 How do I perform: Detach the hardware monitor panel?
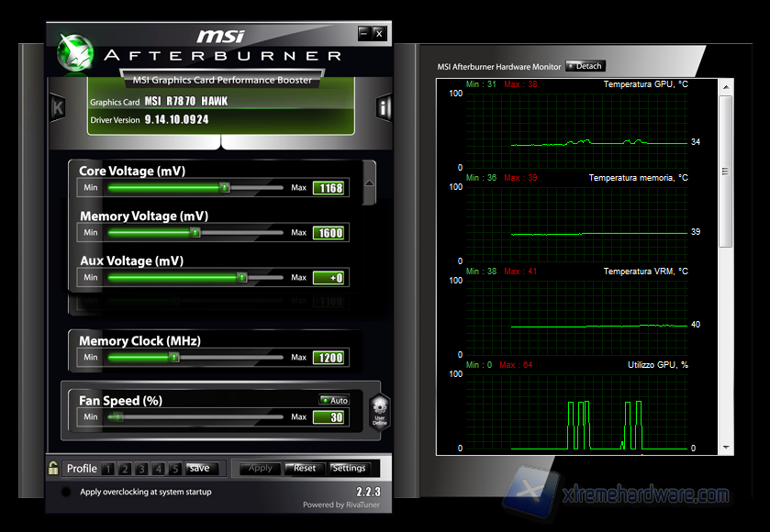coord(585,66)
